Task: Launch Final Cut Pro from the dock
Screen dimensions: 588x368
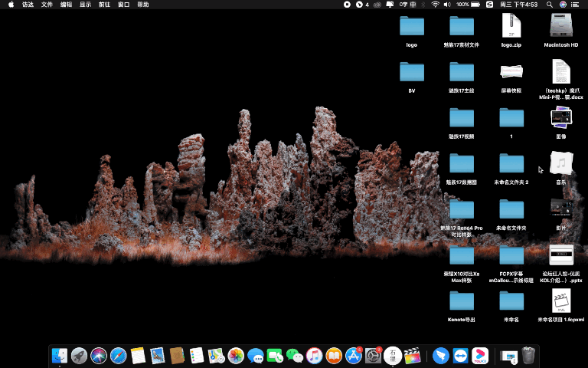Action: [413, 356]
